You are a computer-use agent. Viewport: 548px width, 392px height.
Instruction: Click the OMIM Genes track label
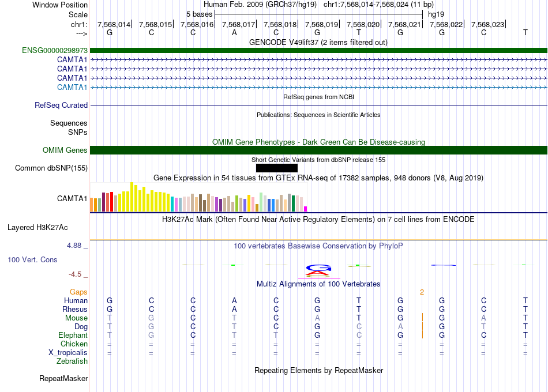[65, 150]
